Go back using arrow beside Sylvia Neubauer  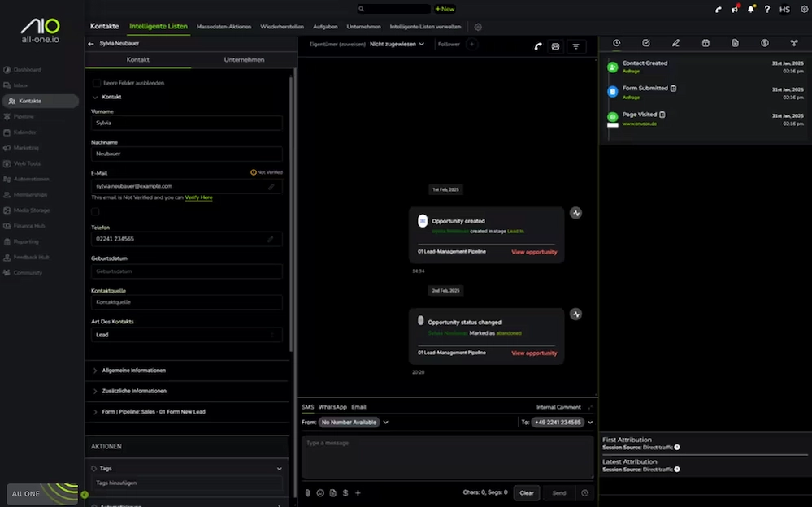tap(91, 44)
